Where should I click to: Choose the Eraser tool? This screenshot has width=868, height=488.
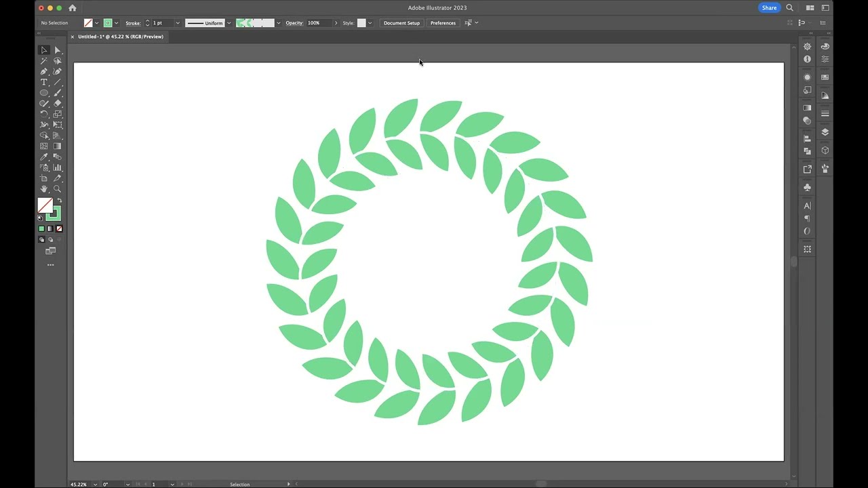pyautogui.click(x=58, y=103)
